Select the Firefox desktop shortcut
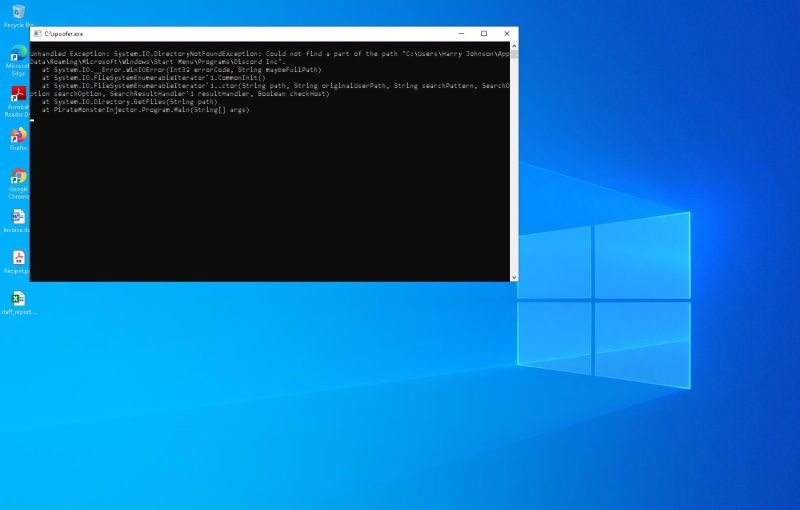This screenshot has width=800, height=510. click(x=18, y=139)
